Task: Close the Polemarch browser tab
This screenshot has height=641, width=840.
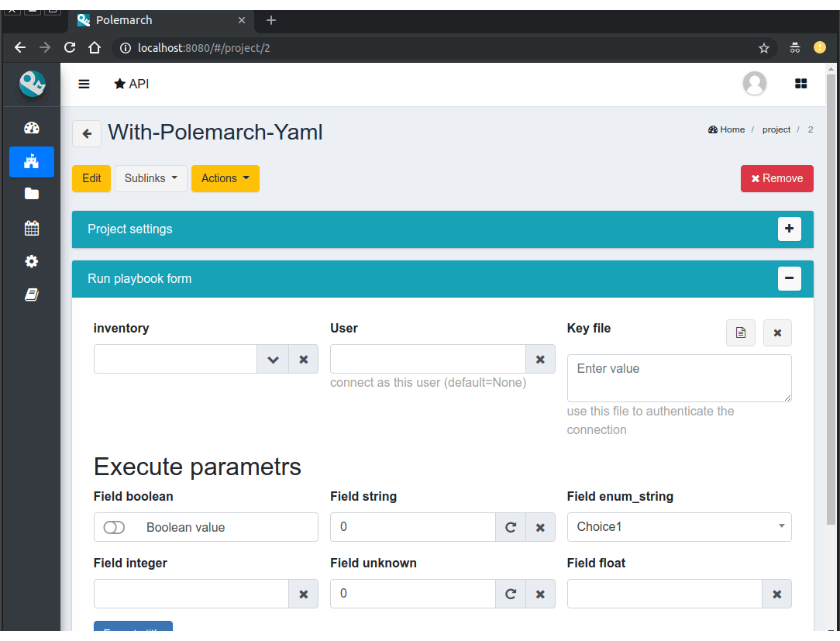Action: click(242, 20)
